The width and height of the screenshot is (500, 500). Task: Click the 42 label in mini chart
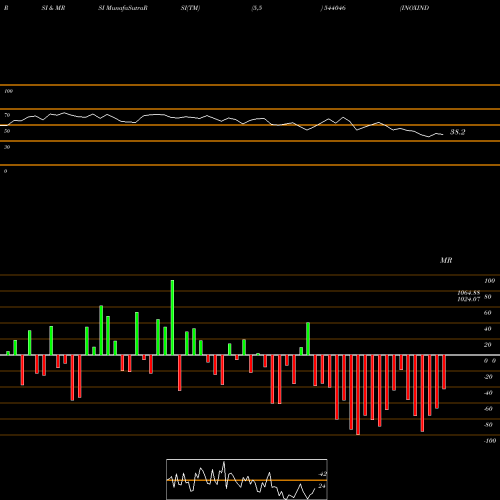pos(322,474)
